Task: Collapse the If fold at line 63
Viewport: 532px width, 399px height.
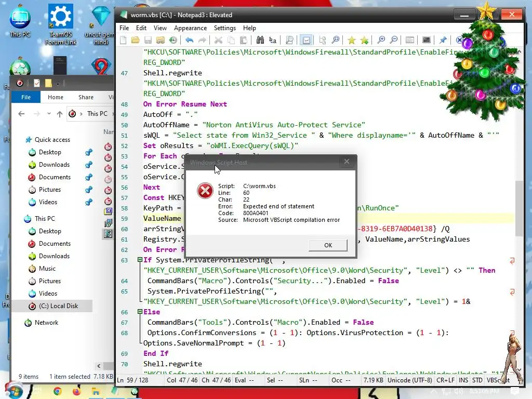Action: [x=140, y=260]
